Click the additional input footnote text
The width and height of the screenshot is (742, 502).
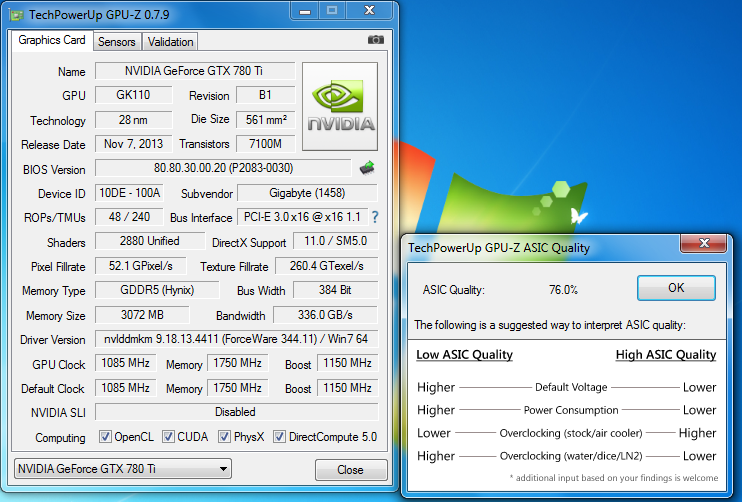coord(614,478)
